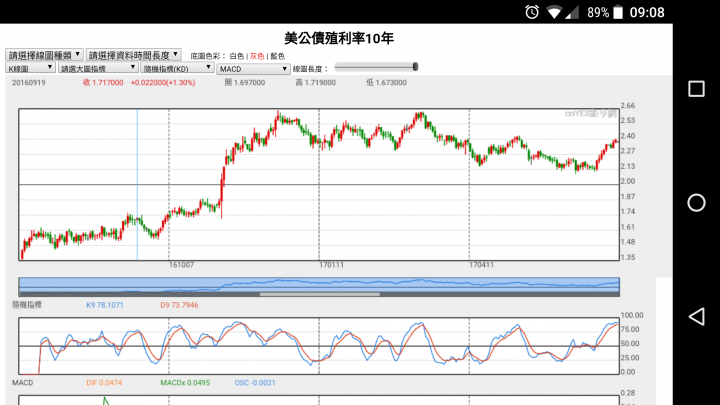Select 藍色 blue background color
The width and height of the screenshot is (720, 405).
[277, 56]
